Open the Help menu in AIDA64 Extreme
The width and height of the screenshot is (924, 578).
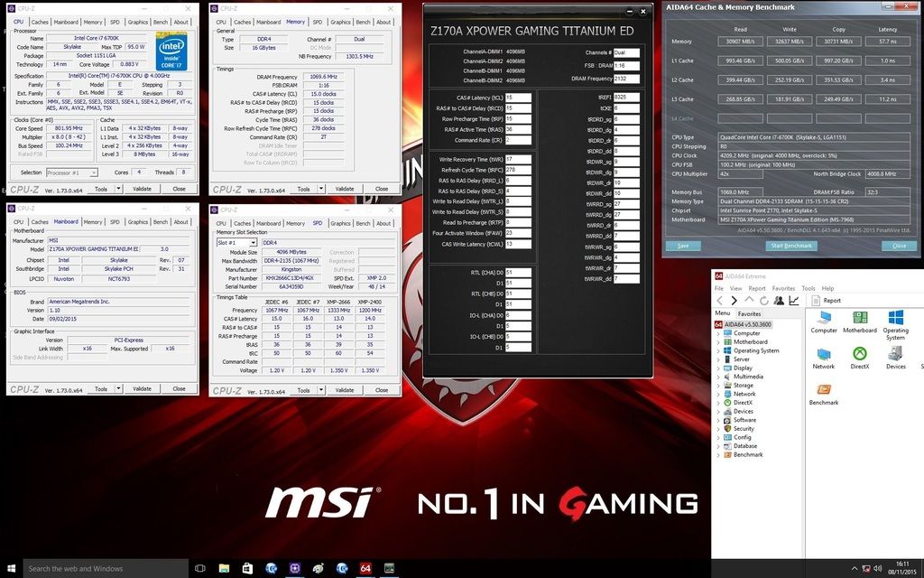[x=828, y=288]
